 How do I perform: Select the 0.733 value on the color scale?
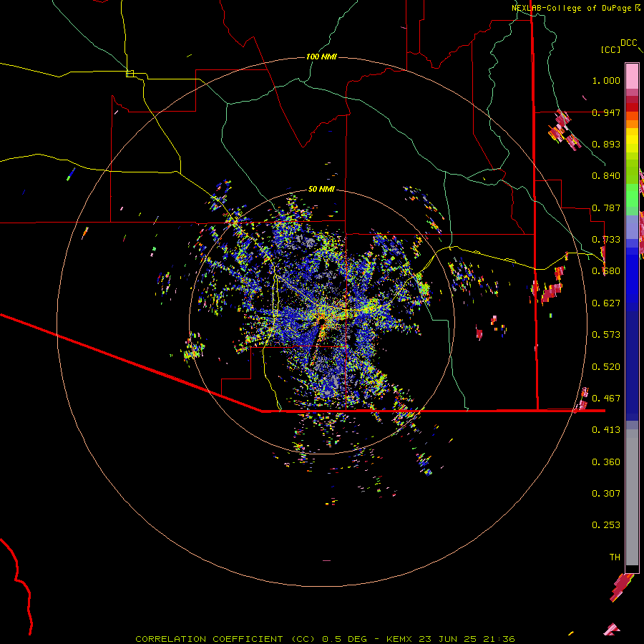click(606, 240)
